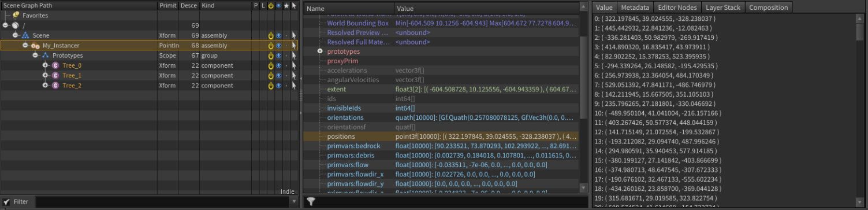Screen dimensions: 868x210
Task: Expand the prototypes relationship row
Action: click(320, 51)
